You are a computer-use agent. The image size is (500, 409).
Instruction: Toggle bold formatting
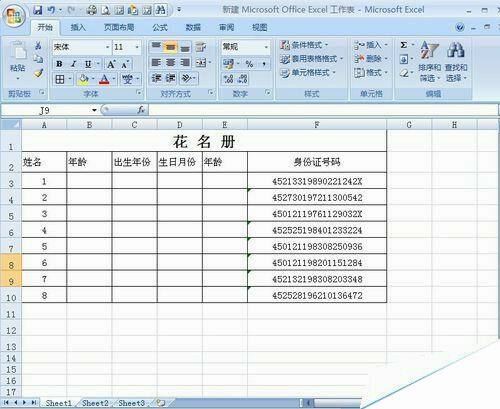pos(59,64)
